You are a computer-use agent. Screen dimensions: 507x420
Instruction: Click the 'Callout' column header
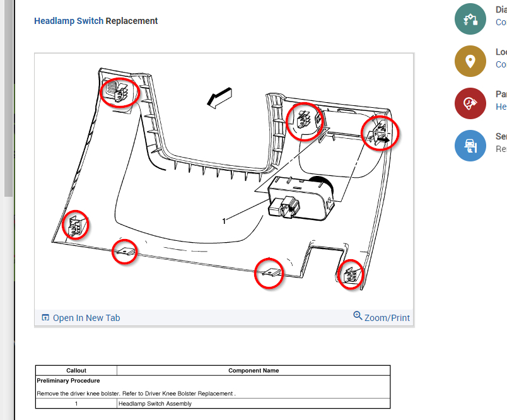(x=76, y=371)
